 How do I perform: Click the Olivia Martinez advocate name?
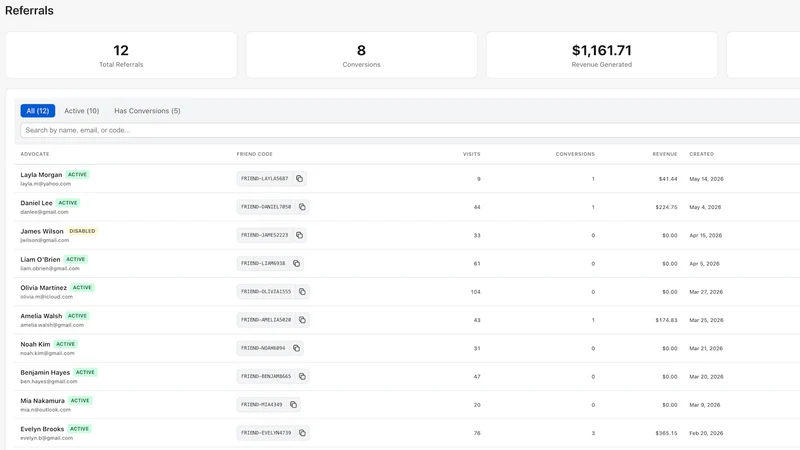pyautogui.click(x=43, y=288)
